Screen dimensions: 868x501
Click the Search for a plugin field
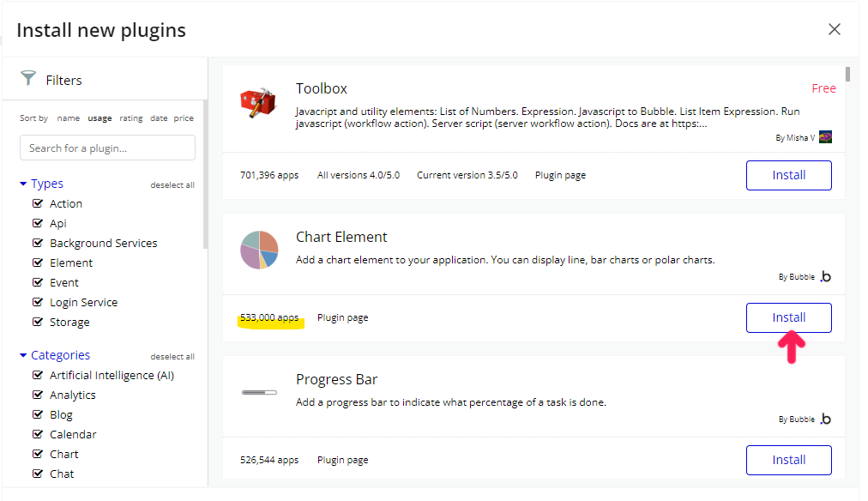click(107, 148)
